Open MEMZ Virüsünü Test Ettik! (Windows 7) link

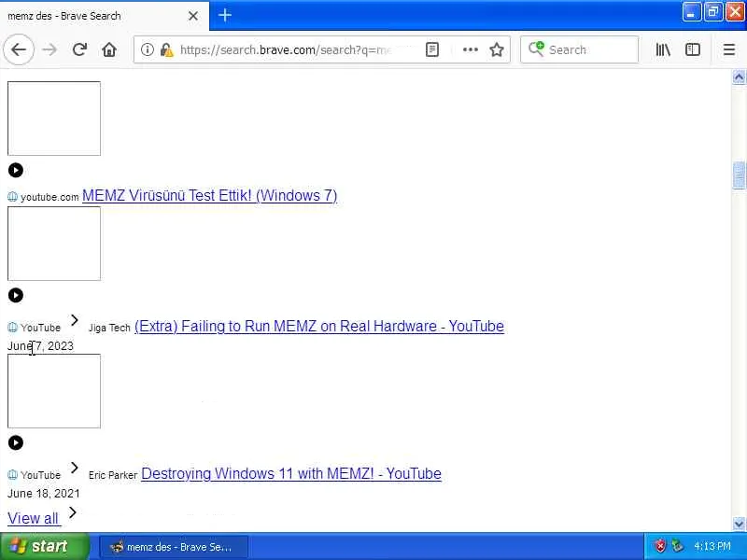pos(209,196)
